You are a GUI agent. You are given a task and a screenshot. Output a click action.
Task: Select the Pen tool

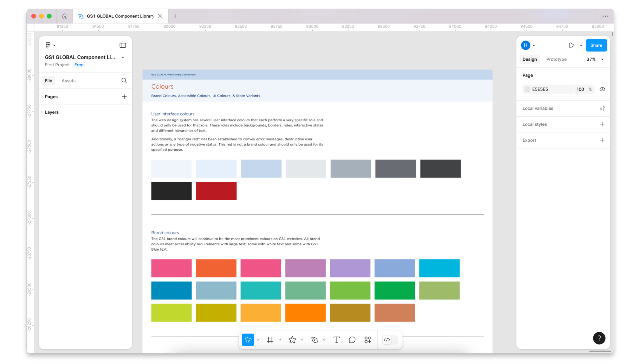(315, 340)
